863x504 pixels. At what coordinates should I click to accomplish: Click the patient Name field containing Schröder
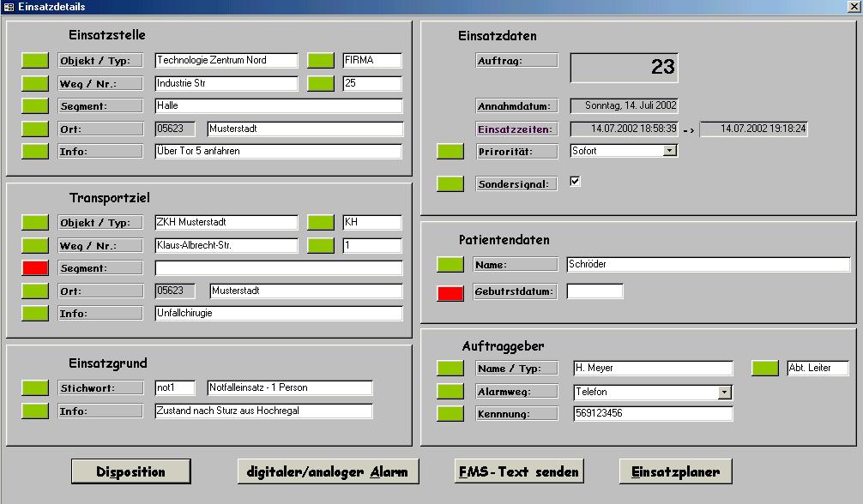point(708,265)
